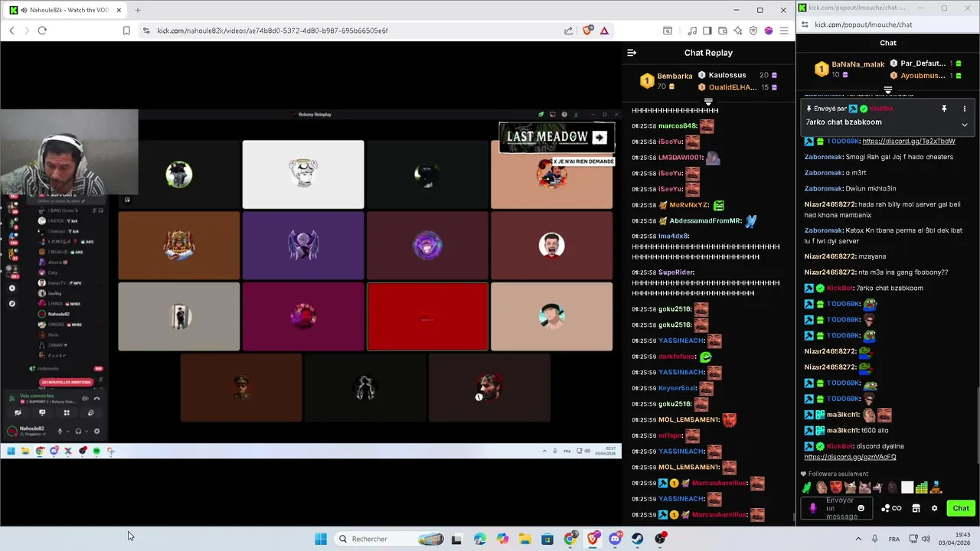Screen dimensions: 980x551
Task: Click the green Chat send button
Action: (961, 508)
